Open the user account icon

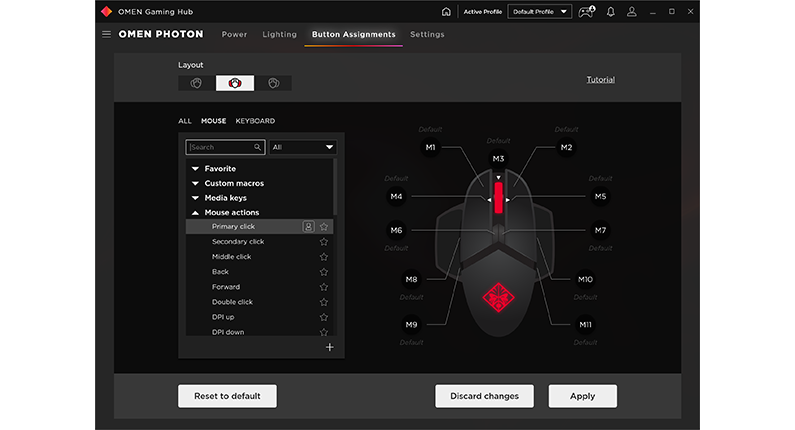pyautogui.click(x=632, y=12)
